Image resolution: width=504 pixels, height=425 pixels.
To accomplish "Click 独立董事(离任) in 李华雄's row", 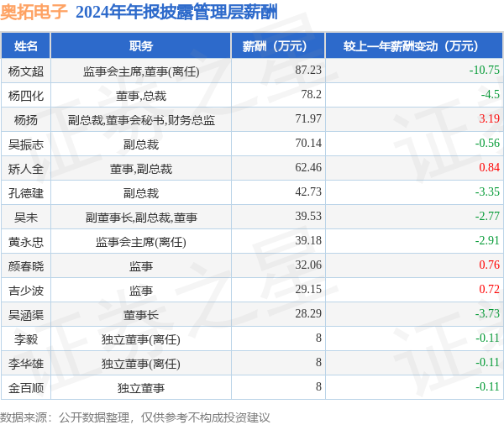I will pos(141,364).
